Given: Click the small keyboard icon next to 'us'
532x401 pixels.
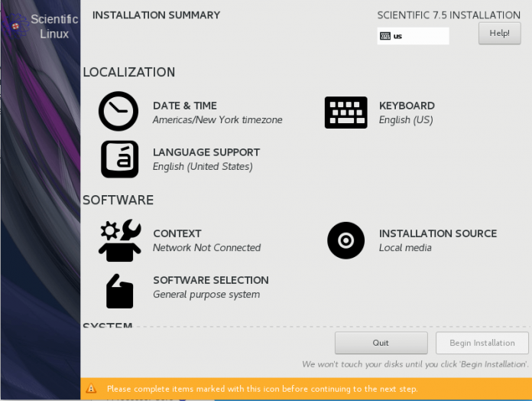Looking at the screenshot, I should point(385,36).
